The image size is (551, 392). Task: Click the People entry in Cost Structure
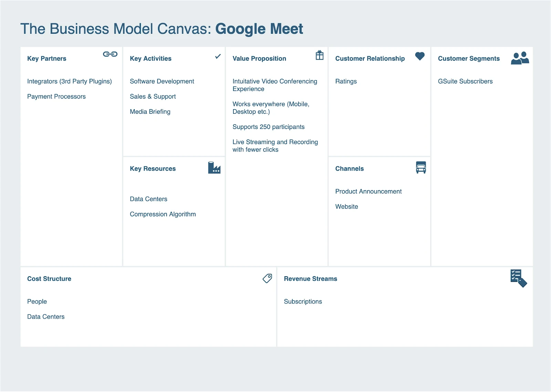click(37, 302)
